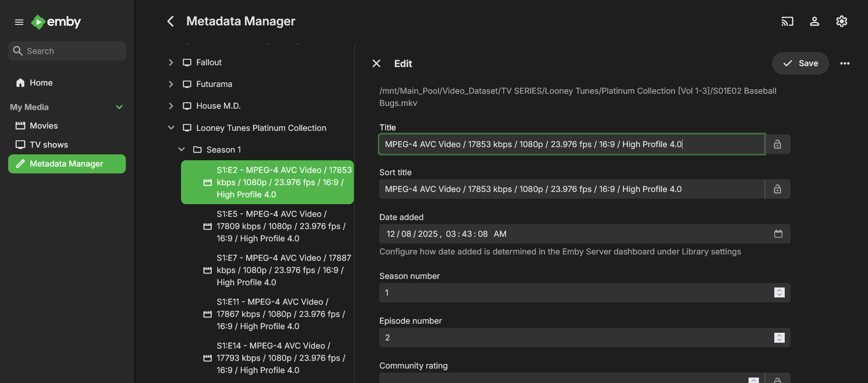The image size is (868, 383).
Task: Collapse the My Media section
Action: 119,107
